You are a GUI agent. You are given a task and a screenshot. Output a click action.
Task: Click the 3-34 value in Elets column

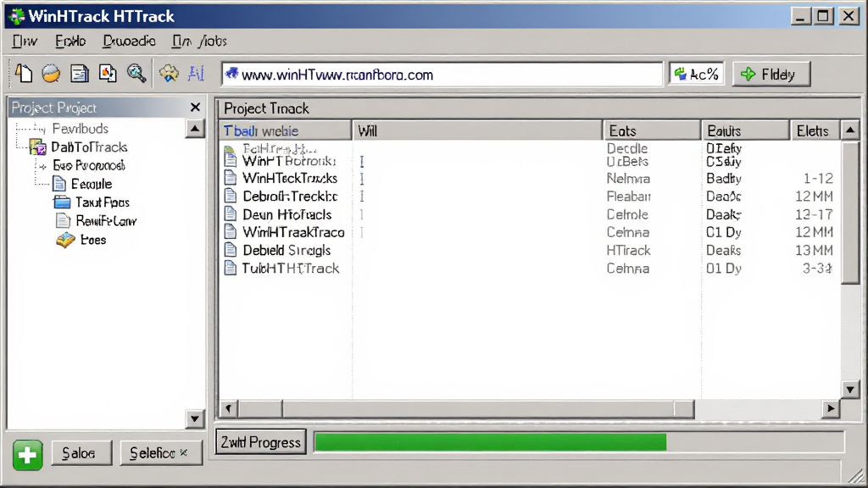[817, 269]
